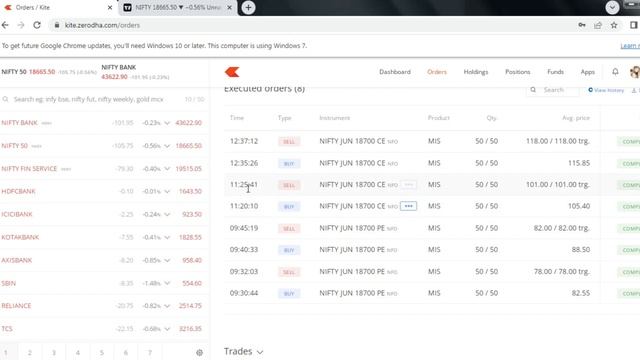Open the browser side panel icon
Screen dimensions: 640x360
(x=633, y=25)
